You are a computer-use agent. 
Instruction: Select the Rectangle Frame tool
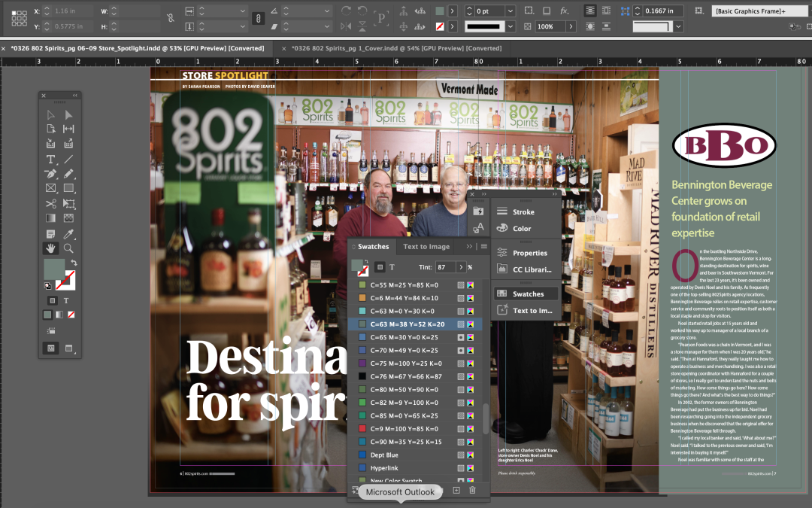(x=50, y=188)
